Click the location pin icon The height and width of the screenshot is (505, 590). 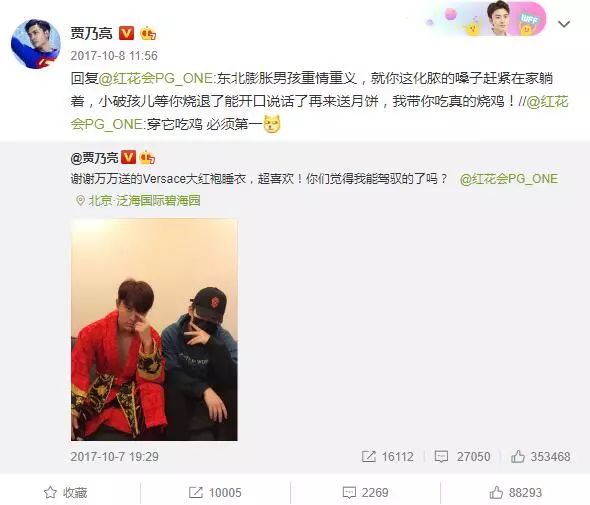(x=80, y=200)
